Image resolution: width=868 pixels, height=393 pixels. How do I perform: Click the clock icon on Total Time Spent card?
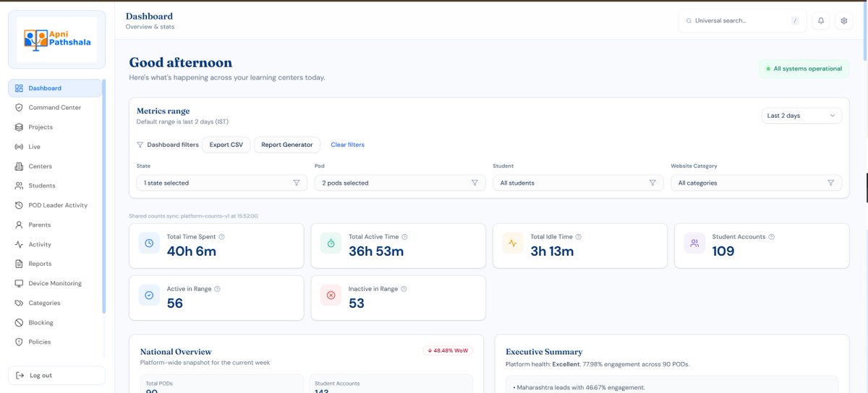[149, 243]
